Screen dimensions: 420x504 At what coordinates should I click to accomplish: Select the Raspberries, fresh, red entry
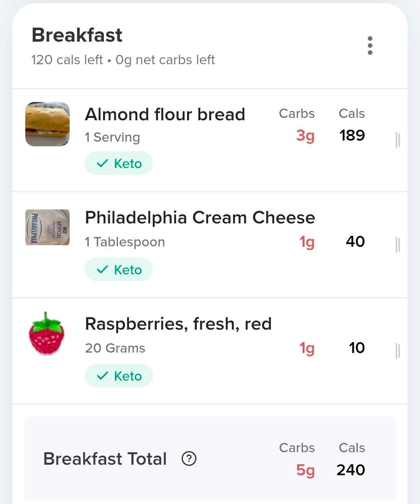point(178,324)
